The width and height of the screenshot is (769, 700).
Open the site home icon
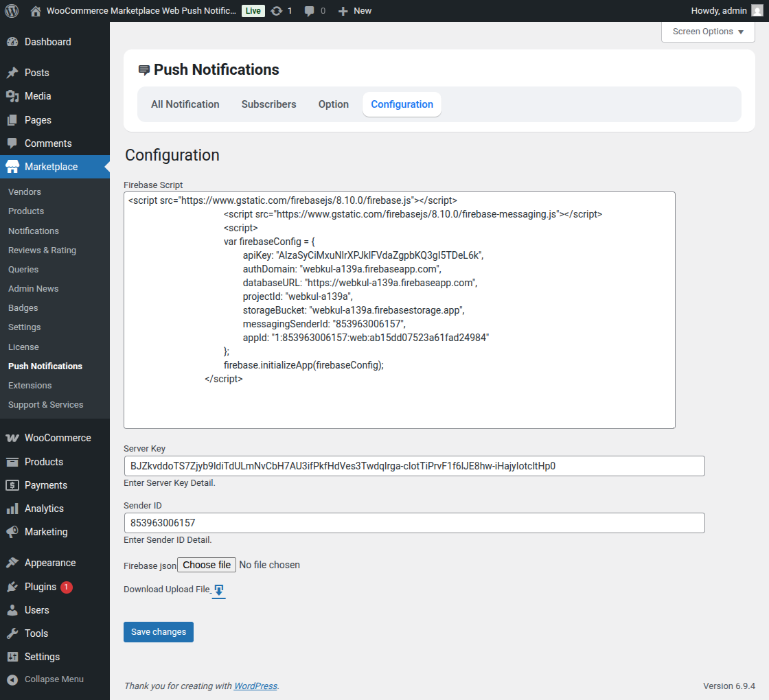pyautogui.click(x=36, y=11)
